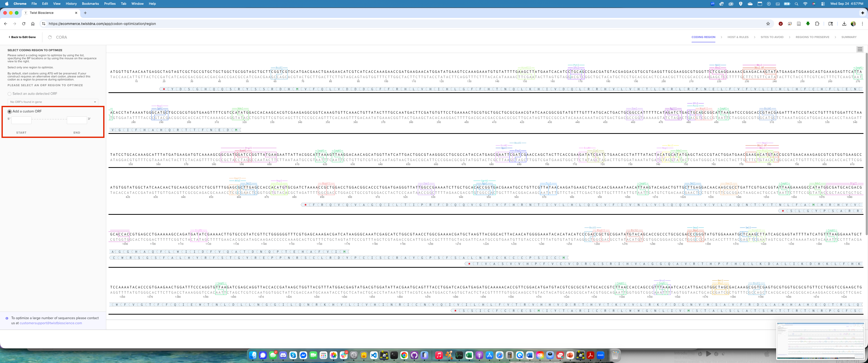Viewport: 868px width, 363px height.
Task: Click the custom ORF END field
Action: point(77,120)
